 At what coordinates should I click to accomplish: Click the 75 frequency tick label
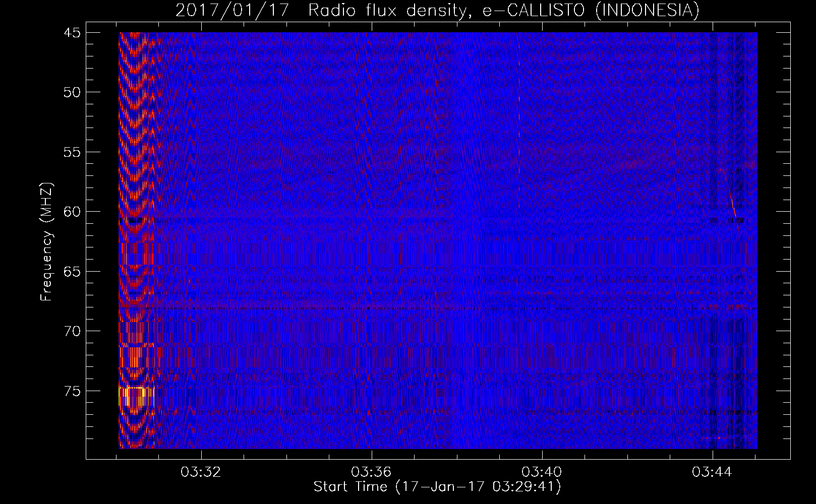click(x=72, y=391)
